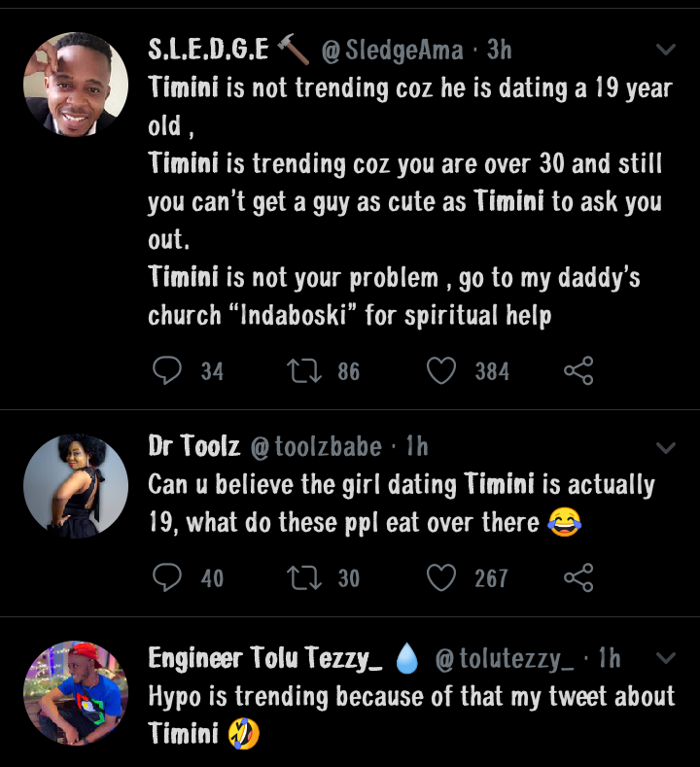Open options chevron on S.L.E.D.G.E tweet
Viewport: 700px width, 767px height.
click(666, 49)
